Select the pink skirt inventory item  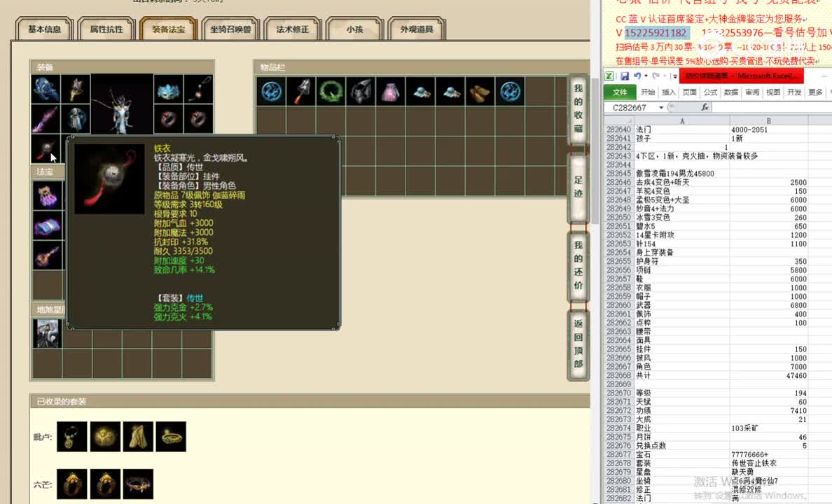(x=391, y=91)
